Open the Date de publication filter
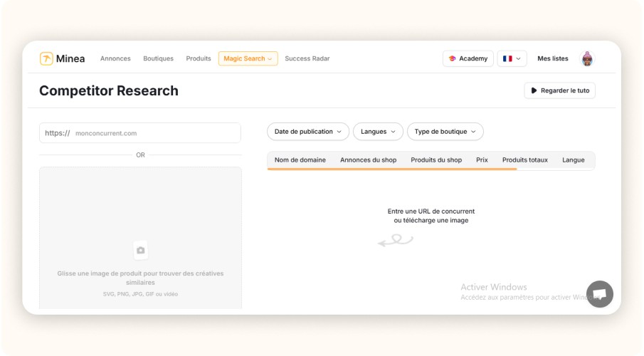 307,132
